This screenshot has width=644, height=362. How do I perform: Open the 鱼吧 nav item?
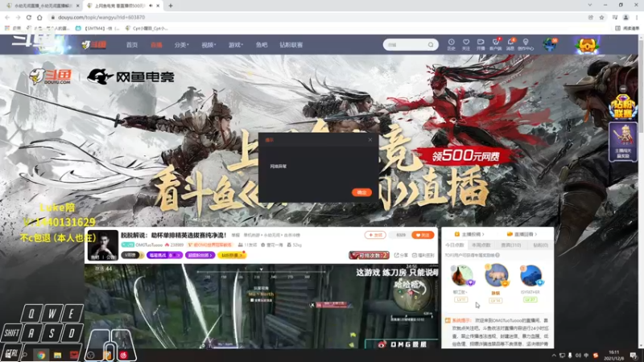[262, 45]
